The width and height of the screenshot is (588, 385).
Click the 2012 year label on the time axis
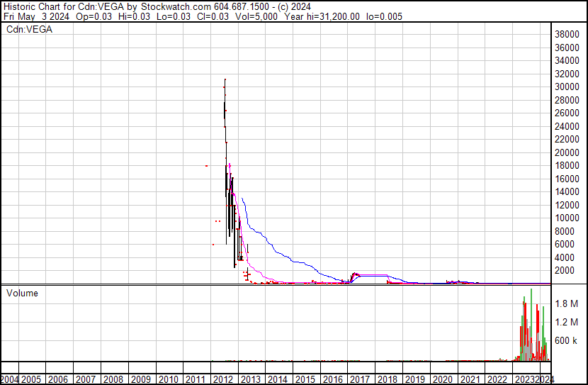coord(223,379)
